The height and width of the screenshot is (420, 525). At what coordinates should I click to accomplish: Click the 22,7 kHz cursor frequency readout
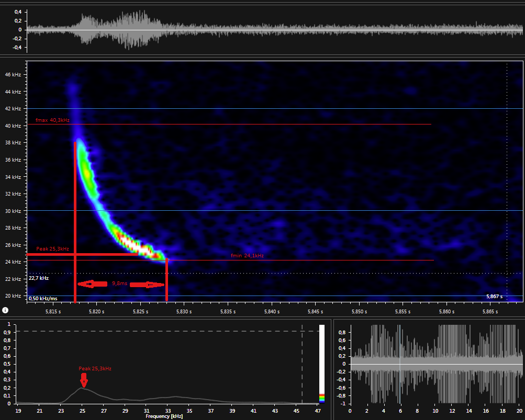click(x=39, y=278)
